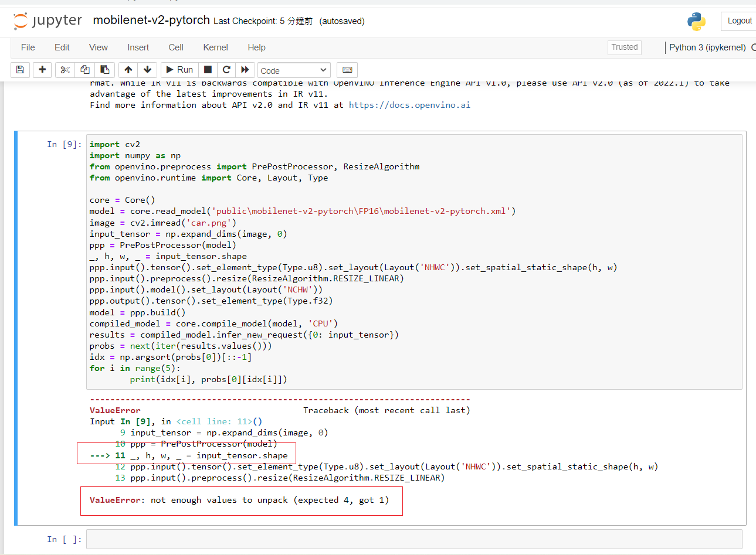Insert a cell below with plus icon

[42, 70]
